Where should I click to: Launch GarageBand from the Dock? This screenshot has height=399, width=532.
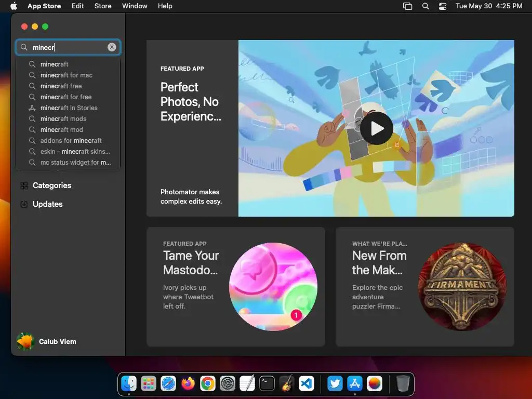[x=287, y=384]
